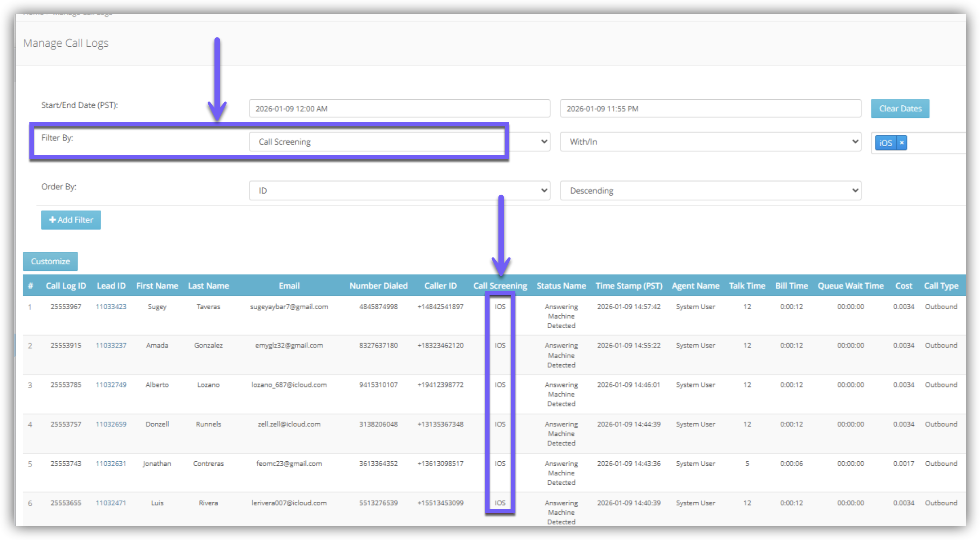Open lead ID 11032659 link
This screenshot has height=540, width=980.
(111, 424)
